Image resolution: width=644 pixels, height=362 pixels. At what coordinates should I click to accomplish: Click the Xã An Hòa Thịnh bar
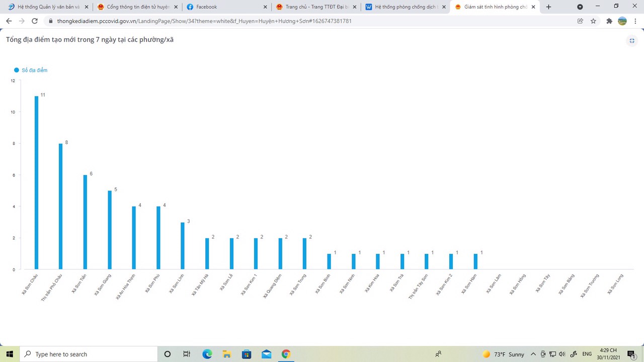coord(134,238)
